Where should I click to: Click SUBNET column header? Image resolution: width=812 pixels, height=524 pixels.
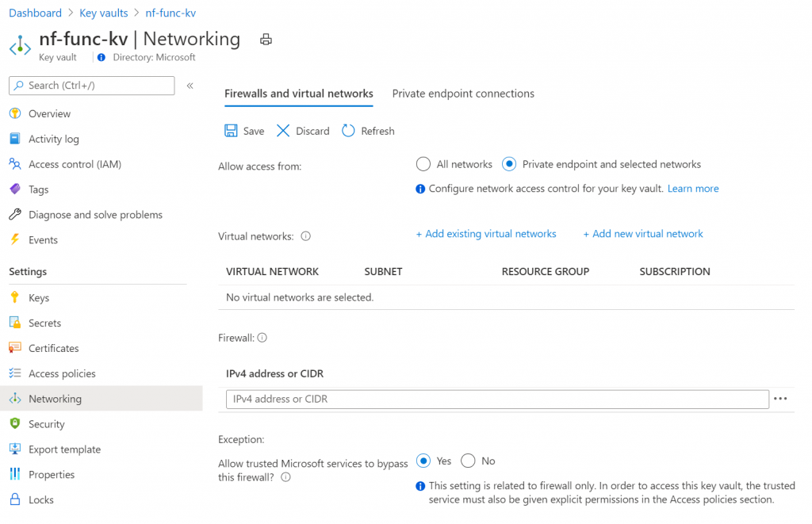[x=383, y=271]
